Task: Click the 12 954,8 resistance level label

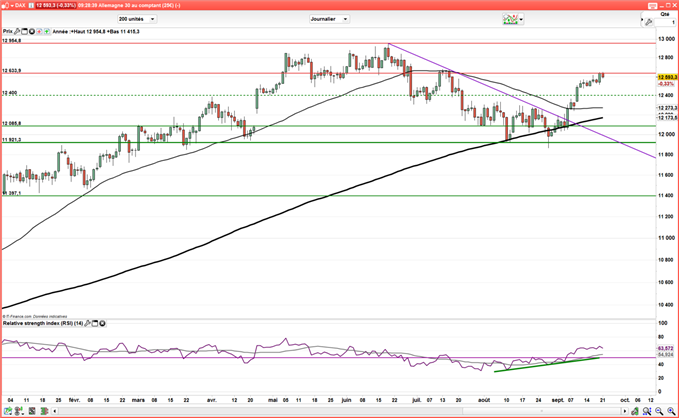Action: (x=12, y=41)
